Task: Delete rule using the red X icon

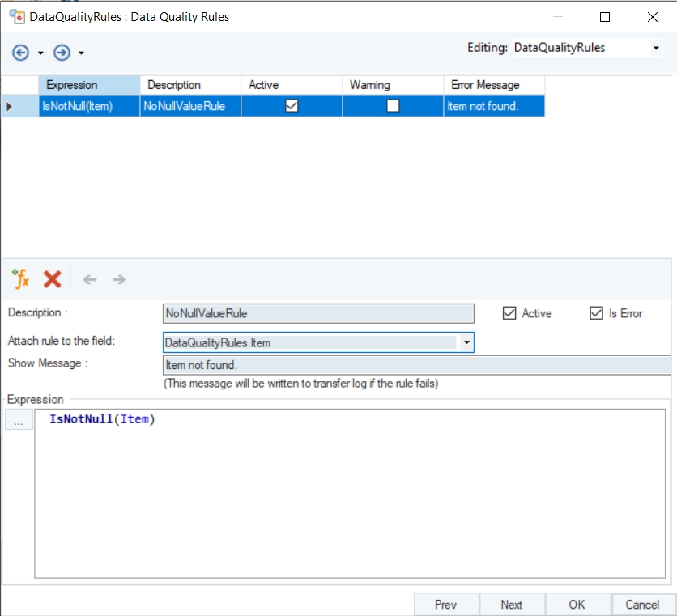Action: click(52, 279)
